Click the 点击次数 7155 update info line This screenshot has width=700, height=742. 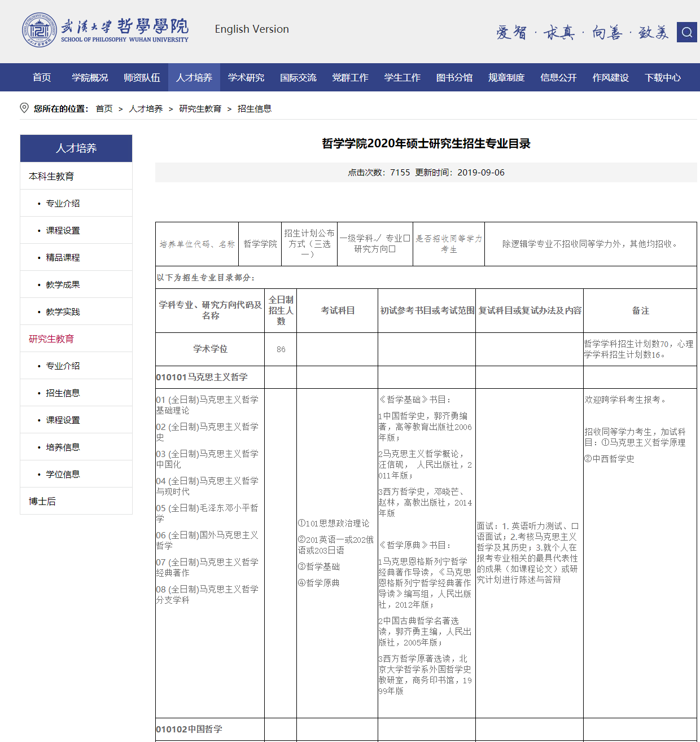pos(426,172)
